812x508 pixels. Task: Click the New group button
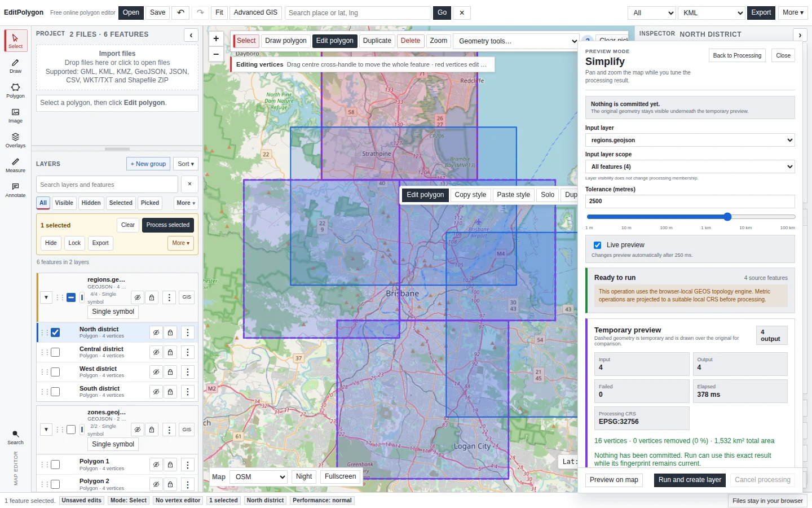point(148,164)
